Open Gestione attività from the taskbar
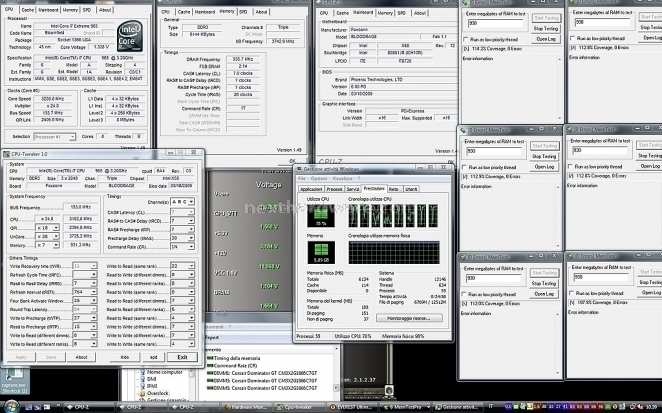 coord(457,407)
